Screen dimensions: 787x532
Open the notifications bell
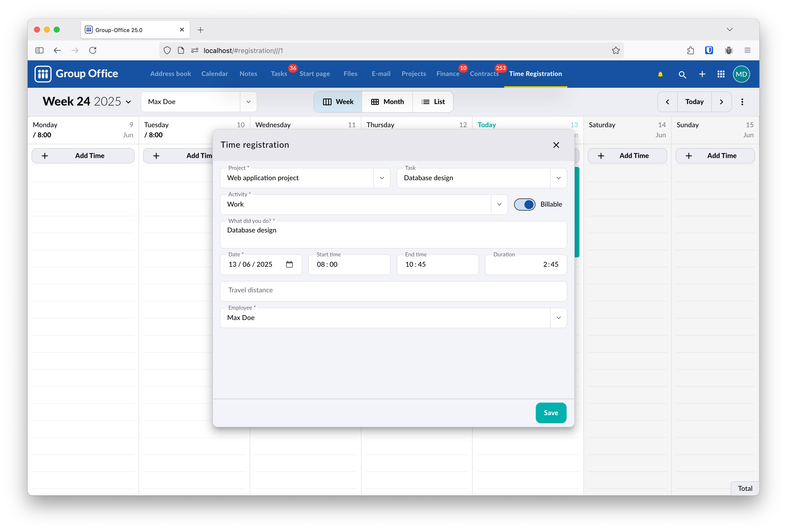click(660, 74)
